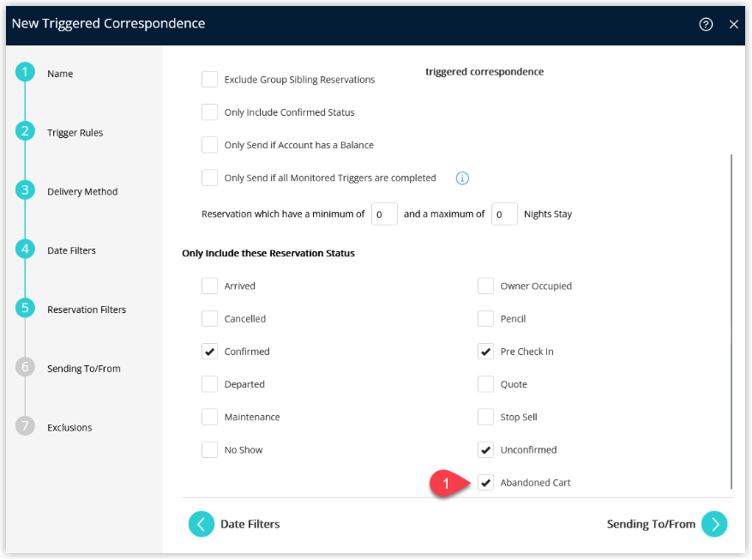Click the back arrow to Date Filters
The width and height of the screenshot is (752, 560).
[x=202, y=524]
